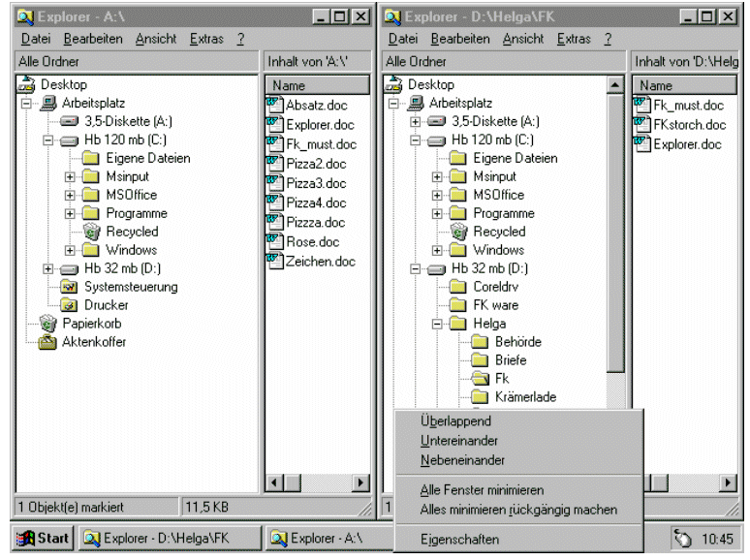Click the Pizza2.doc file icon

(274, 164)
